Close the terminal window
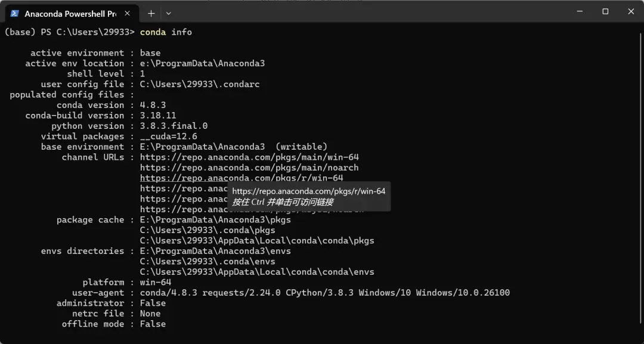Image resolution: width=644 pixels, height=344 pixels. pyautogui.click(x=631, y=11)
